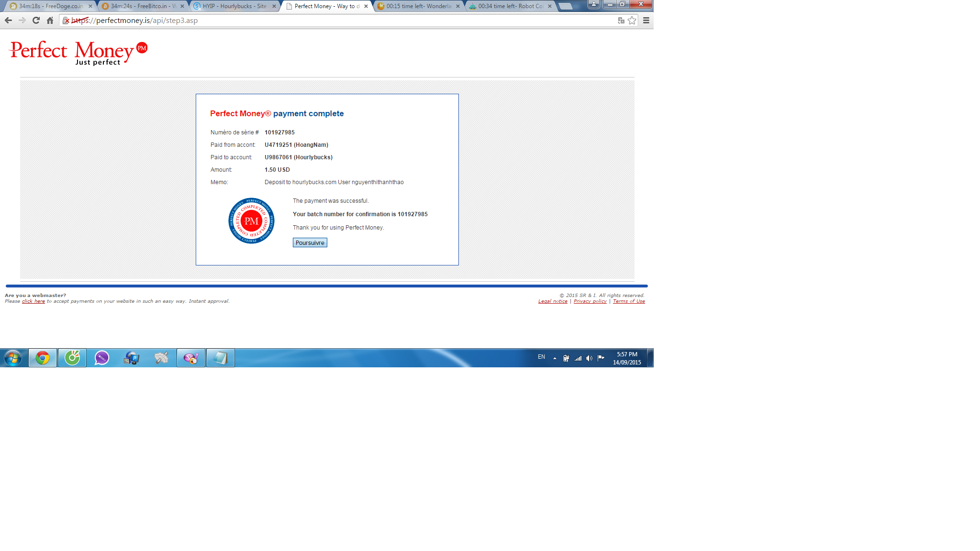Switch to HYIP Hourlybucks tab
980x551 pixels.
[234, 6]
